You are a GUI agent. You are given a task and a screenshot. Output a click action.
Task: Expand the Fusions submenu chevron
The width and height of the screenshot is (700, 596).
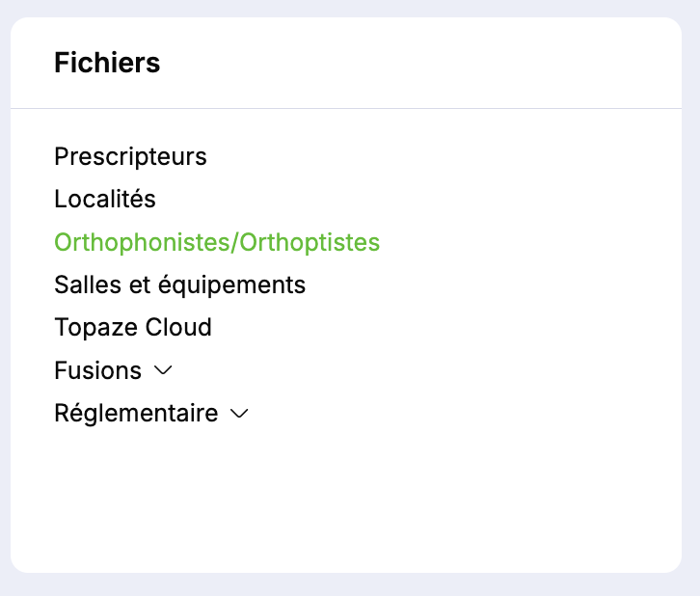pyautogui.click(x=163, y=371)
